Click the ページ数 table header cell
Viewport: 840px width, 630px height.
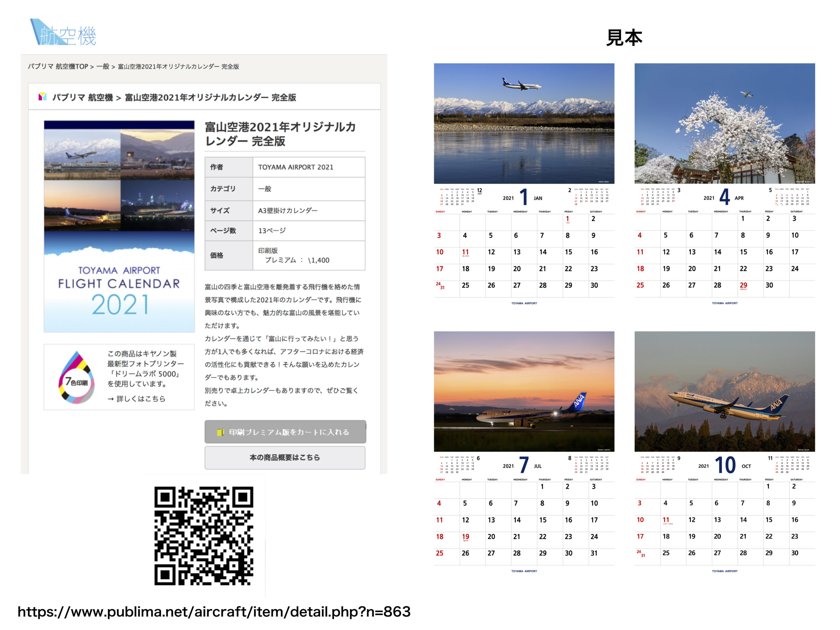[x=229, y=230]
